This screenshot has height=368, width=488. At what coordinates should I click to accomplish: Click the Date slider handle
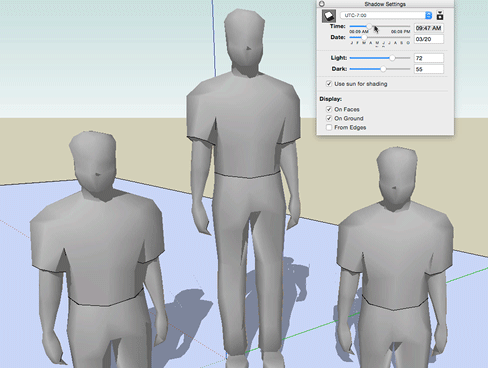click(x=364, y=37)
